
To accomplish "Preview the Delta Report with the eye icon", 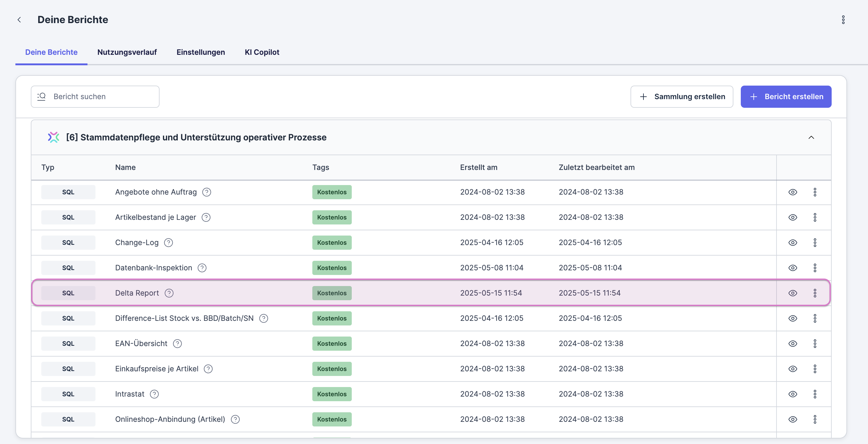I will point(793,293).
